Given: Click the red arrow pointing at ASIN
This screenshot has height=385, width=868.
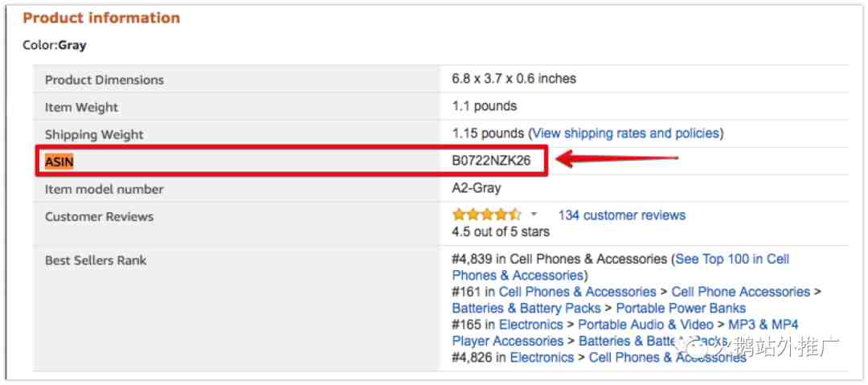Looking at the screenshot, I should [x=615, y=159].
